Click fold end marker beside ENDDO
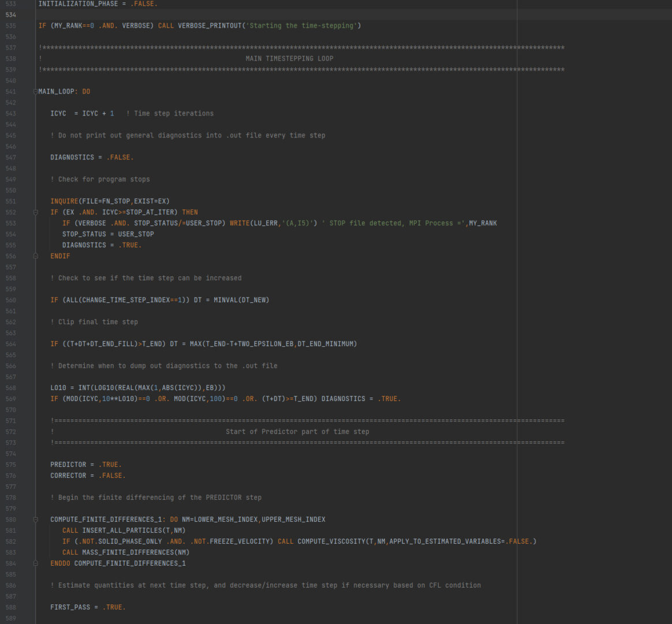Screen dimensions: 672x624 pos(35,563)
